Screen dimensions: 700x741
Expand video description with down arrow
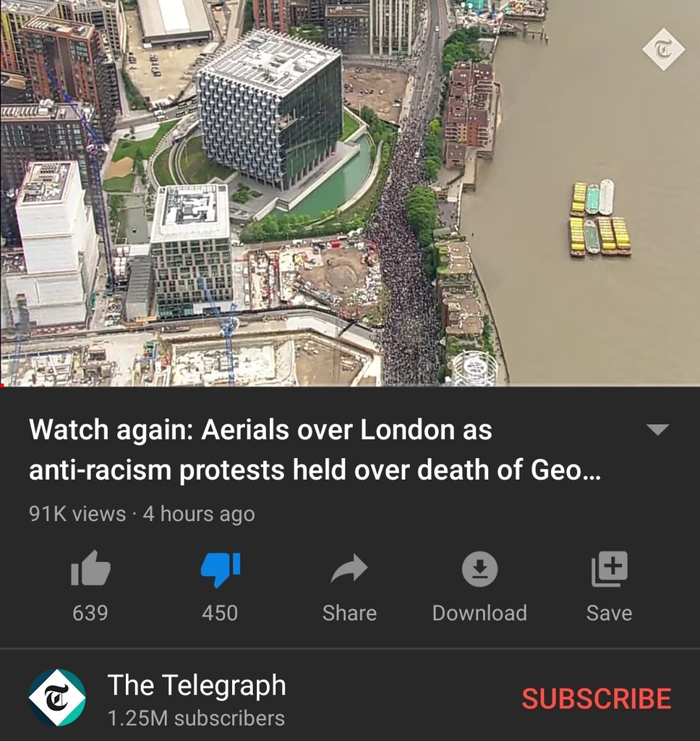click(657, 429)
